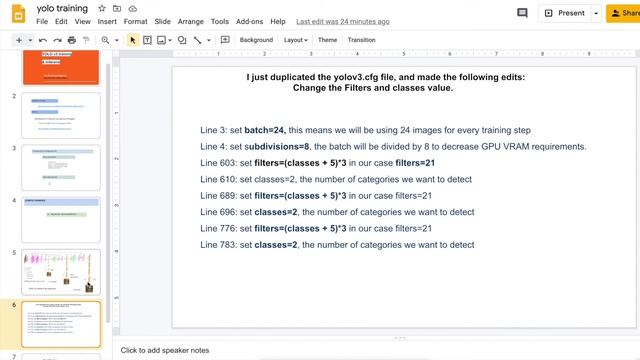
Task: Check cloud save status icon
Action: point(133,8)
